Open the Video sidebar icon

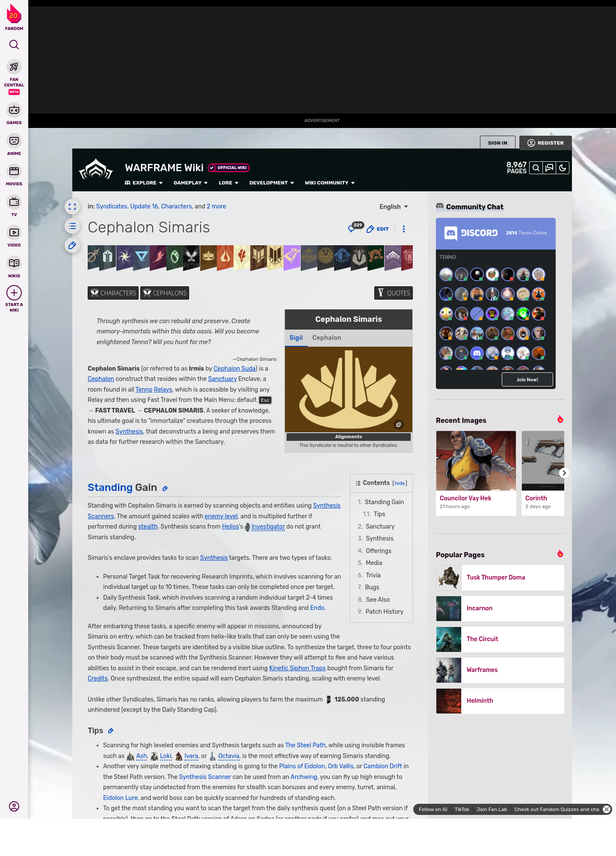tap(14, 232)
